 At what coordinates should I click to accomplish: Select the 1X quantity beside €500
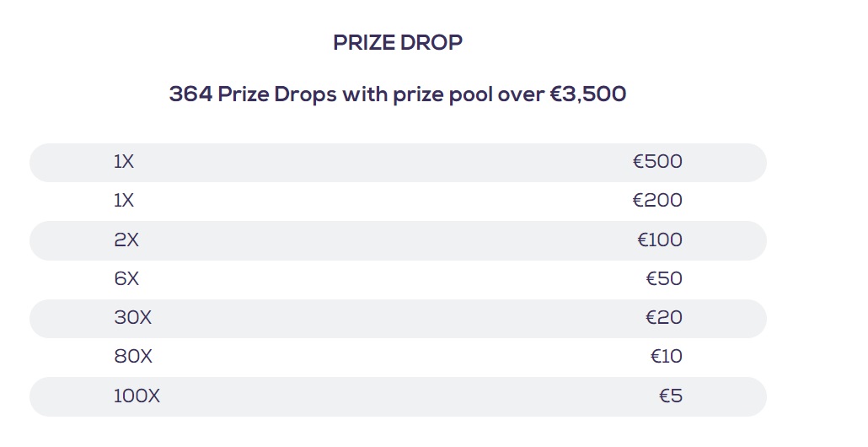click(x=124, y=162)
